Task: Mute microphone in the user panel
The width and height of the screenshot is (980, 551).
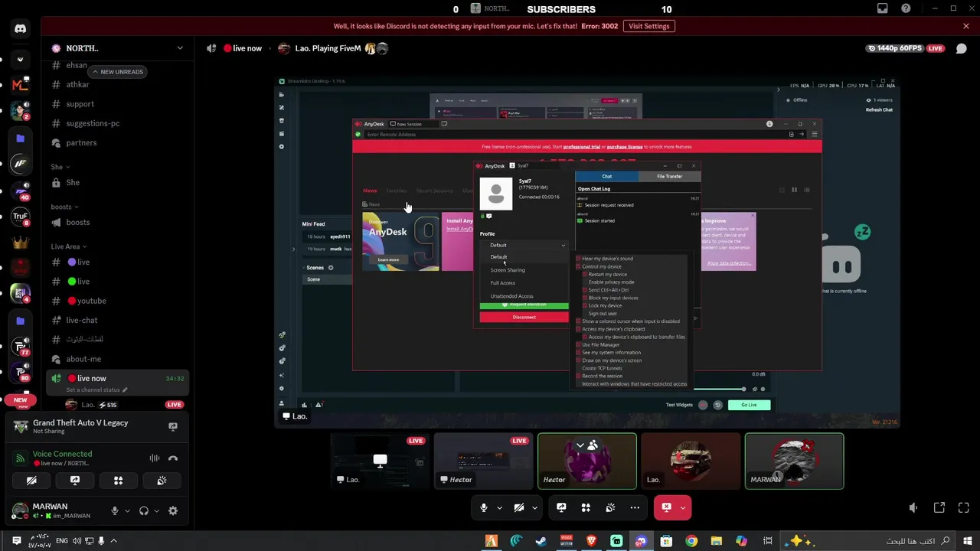Action: click(x=115, y=510)
